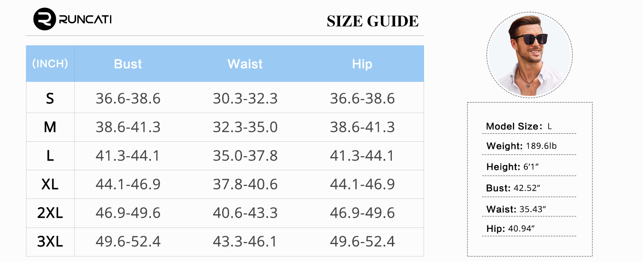Click the XL row bust measurement cell

(x=128, y=184)
